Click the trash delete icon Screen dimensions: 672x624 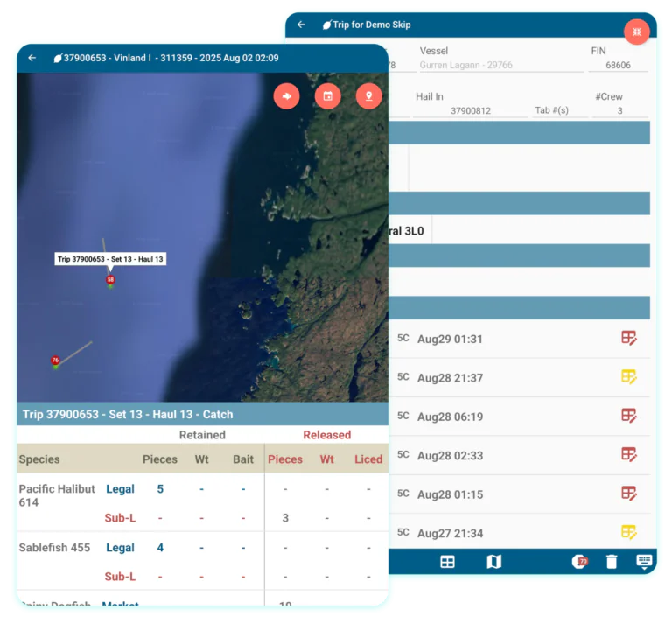click(x=612, y=562)
